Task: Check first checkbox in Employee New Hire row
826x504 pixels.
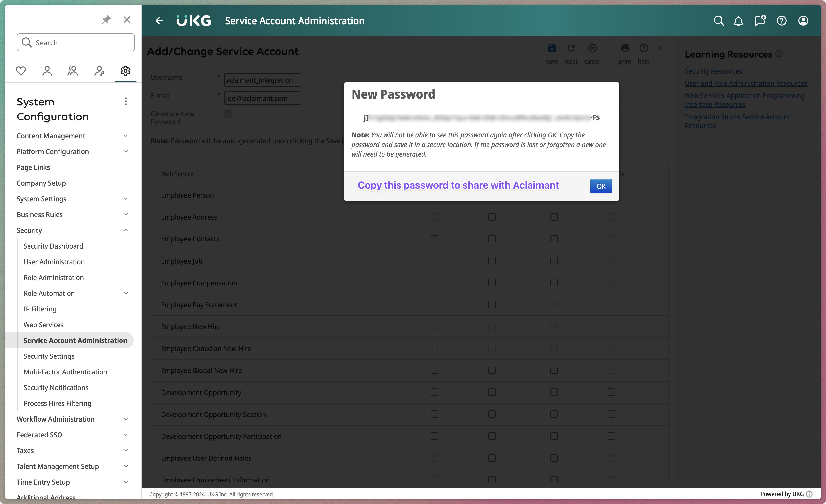Action: pyautogui.click(x=434, y=326)
